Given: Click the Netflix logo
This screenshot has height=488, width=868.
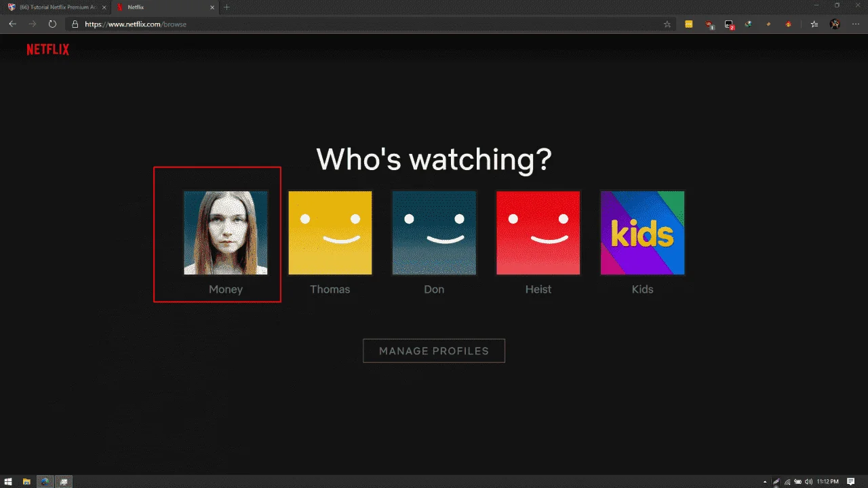Looking at the screenshot, I should coord(47,49).
